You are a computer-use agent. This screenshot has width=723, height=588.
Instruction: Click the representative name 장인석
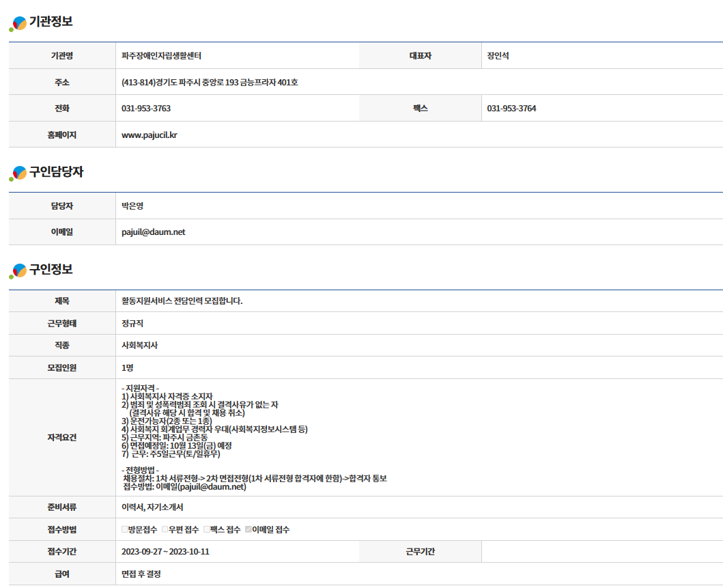[x=498, y=56]
